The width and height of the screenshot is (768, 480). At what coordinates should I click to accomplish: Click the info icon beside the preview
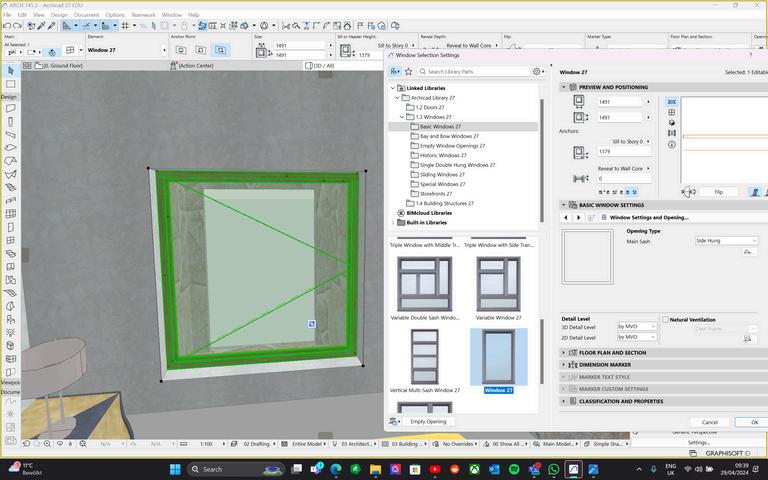672,144
